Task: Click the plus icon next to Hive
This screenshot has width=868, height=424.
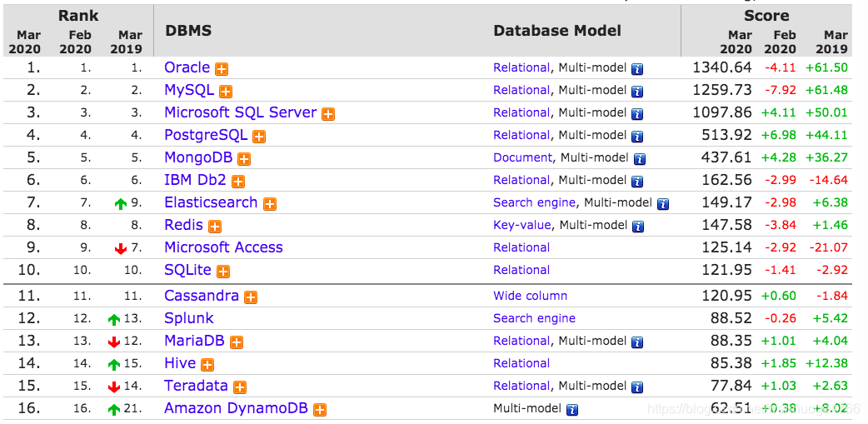Action: [207, 365]
